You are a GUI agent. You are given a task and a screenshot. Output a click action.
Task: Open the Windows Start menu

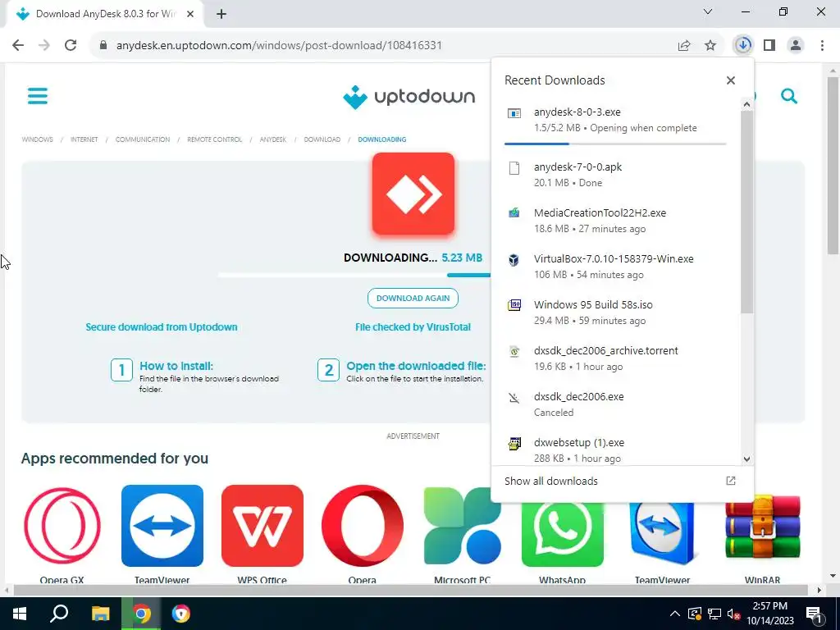(20, 614)
